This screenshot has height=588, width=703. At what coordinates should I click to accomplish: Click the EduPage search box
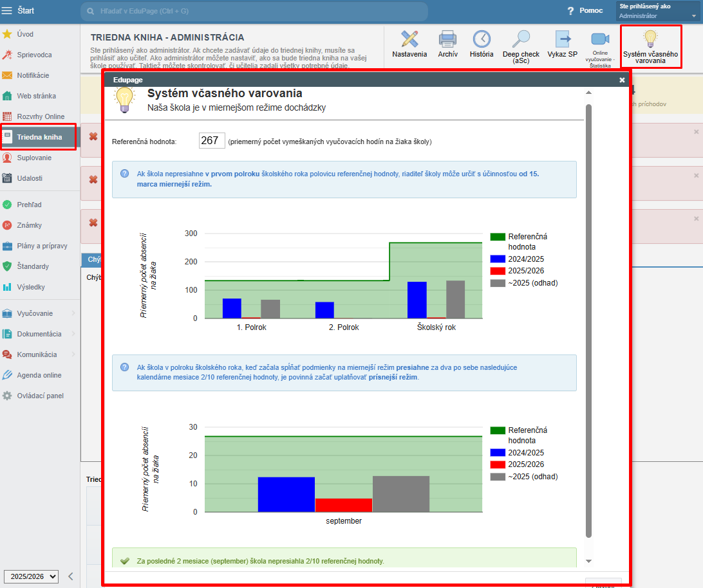254,12
